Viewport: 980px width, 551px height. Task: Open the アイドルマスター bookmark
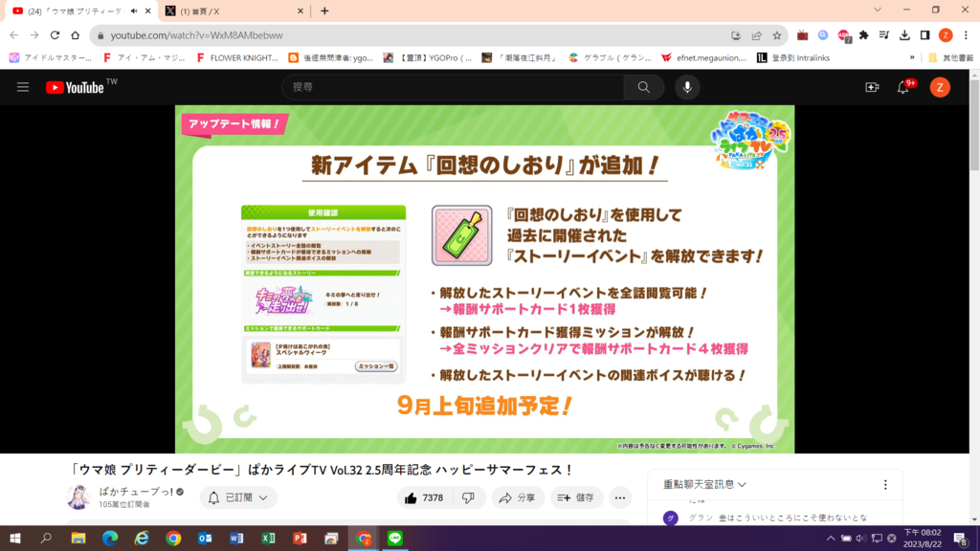[50, 58]
